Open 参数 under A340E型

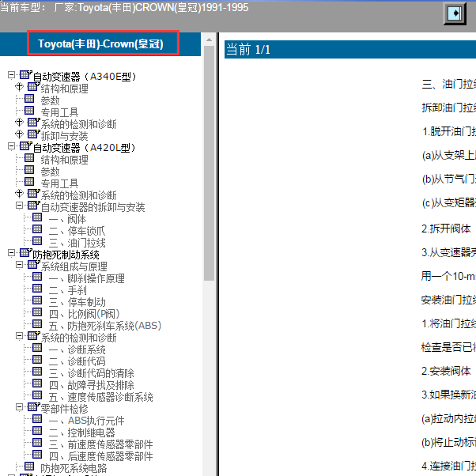pyautogui.click(x=50, y=100)
